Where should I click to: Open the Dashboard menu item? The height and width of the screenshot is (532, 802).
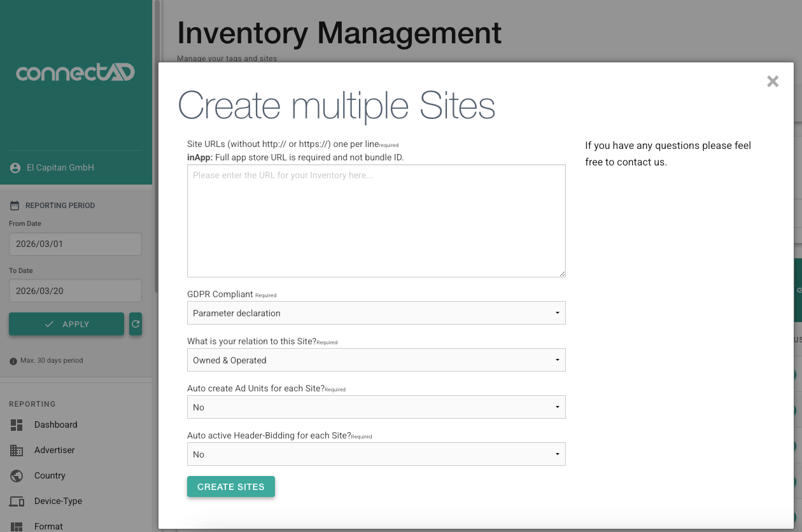(x=56, y=425)
